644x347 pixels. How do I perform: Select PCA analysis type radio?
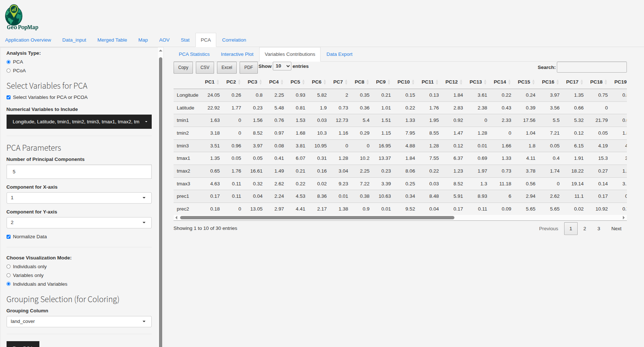(x=8, y=62)
